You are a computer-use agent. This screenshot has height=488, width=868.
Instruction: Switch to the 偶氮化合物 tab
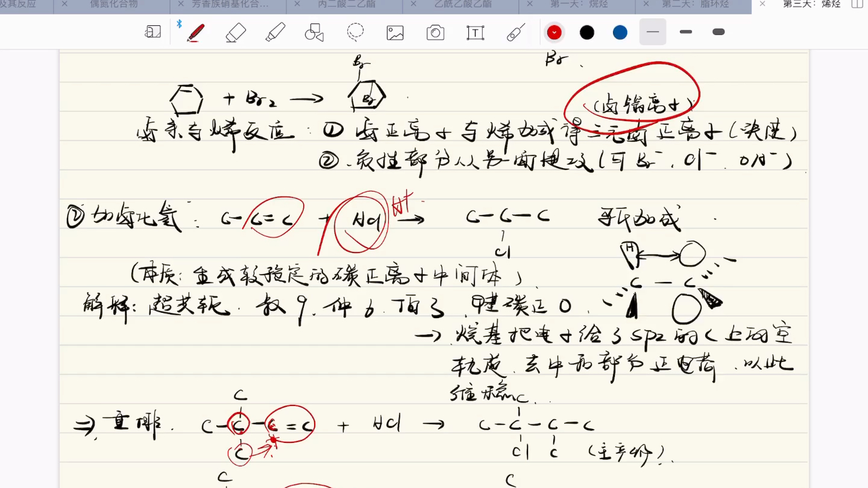(114, 4)
